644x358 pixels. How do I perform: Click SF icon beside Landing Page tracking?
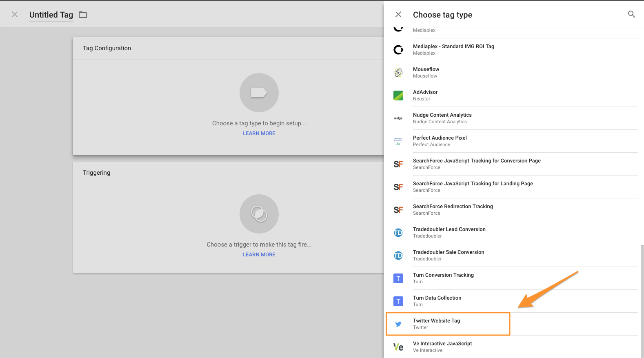tap(398, 187)
